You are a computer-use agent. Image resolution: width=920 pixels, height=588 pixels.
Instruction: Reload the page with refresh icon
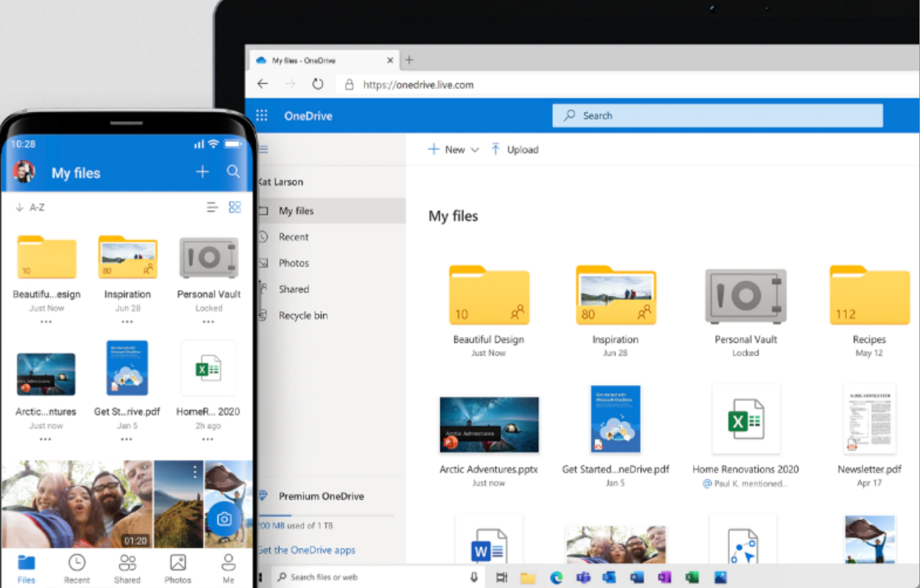tap(317, 84)
